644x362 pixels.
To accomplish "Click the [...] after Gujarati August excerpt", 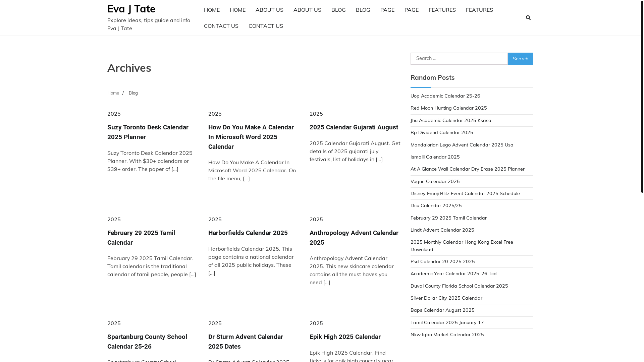I will coord(379,159).
